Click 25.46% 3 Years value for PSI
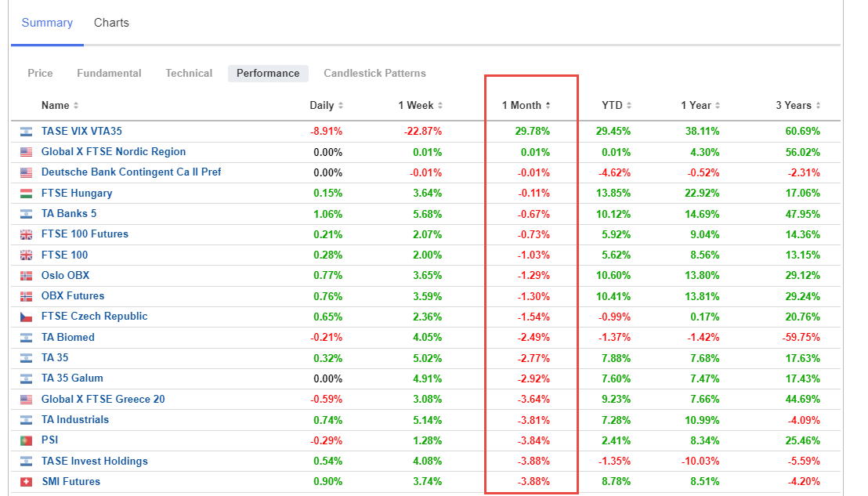 803,440
